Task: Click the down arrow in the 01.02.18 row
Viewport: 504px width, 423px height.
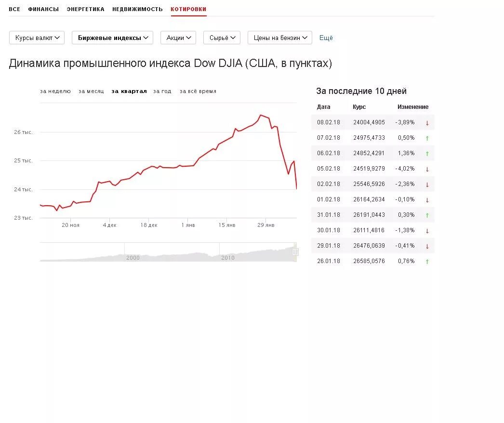Action: pyautogui.click(x=427, y=200)
